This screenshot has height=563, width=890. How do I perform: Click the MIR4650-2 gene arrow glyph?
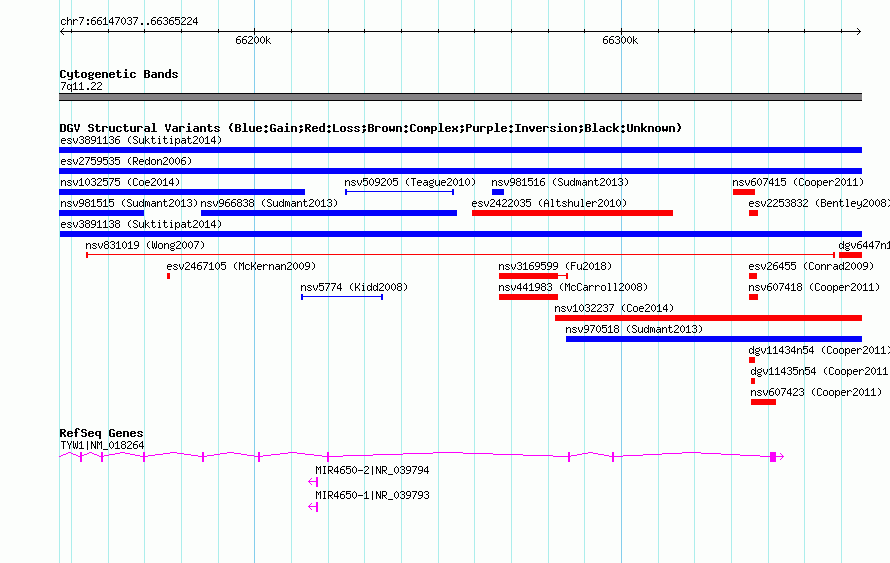click(x=313, y=482)
